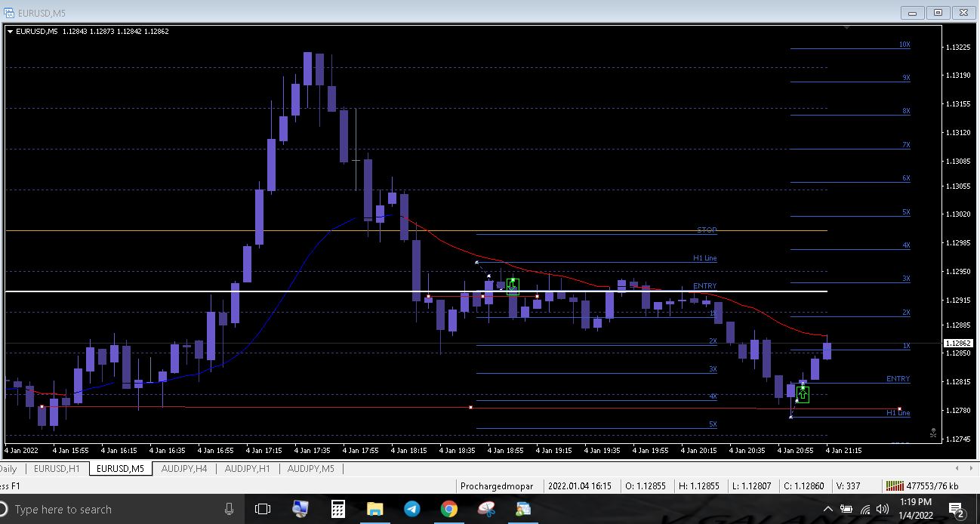Open Telegram from the taskbar

coord(411,509)
